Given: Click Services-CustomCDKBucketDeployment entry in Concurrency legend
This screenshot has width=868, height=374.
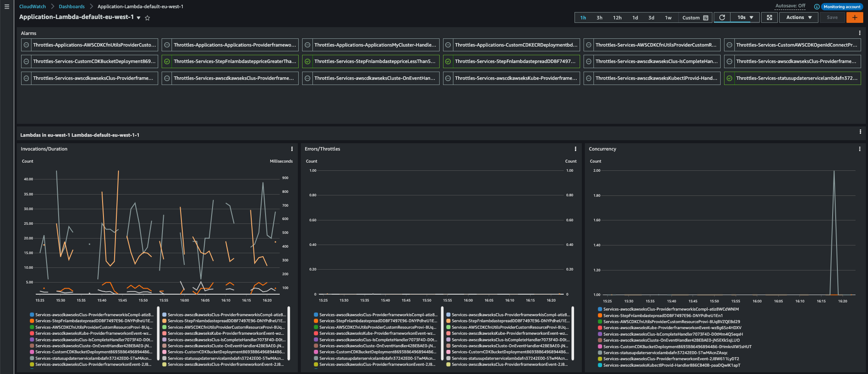Looking at the screenshot, I should pyautogui.click(x=677, y=347).
